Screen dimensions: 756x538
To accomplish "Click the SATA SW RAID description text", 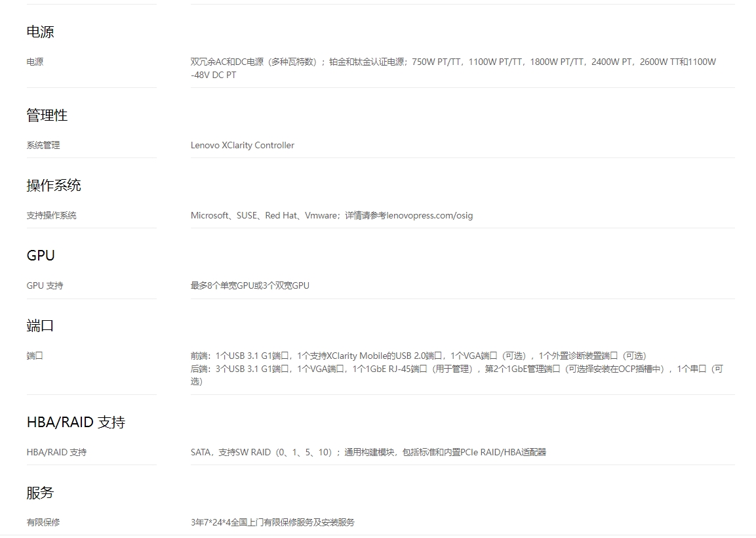I will pos(368,452).
